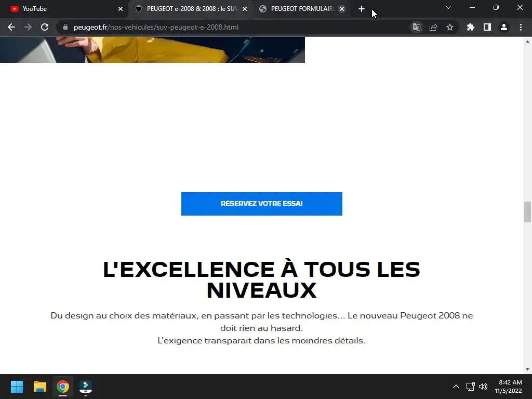Open the volume tray icon
532x399 pixels.
click(483, 387)
